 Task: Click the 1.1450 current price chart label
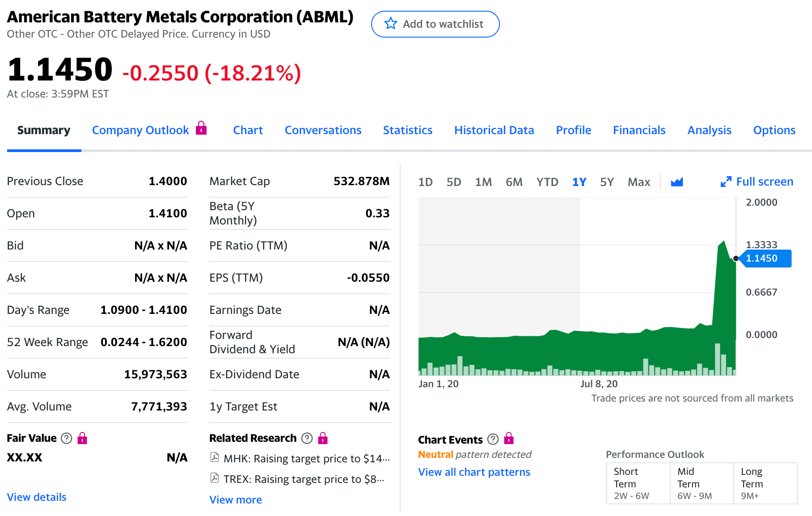[765, 258]
